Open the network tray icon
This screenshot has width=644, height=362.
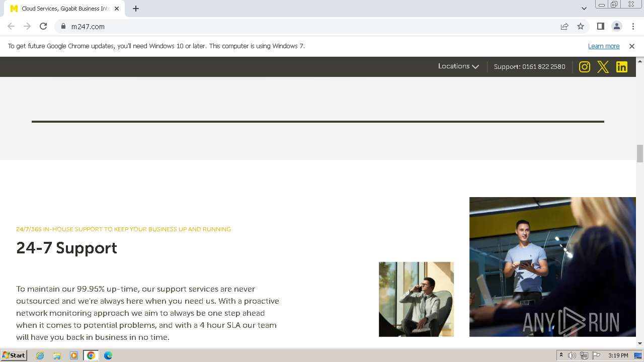point(584,355)
